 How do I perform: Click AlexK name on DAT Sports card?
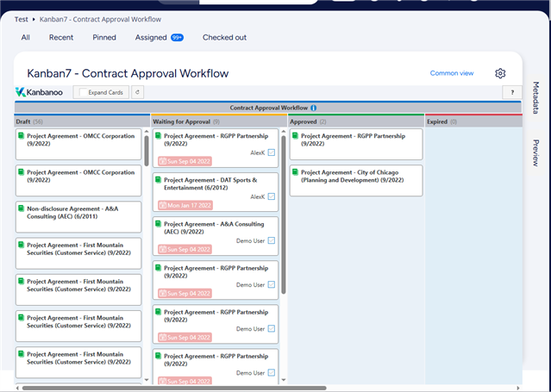click(257, 196)
